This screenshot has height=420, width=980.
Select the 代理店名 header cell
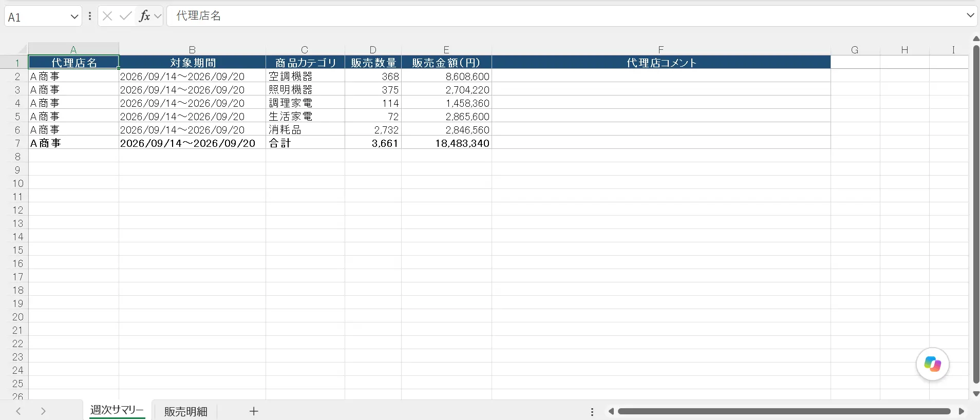[73, 63]
